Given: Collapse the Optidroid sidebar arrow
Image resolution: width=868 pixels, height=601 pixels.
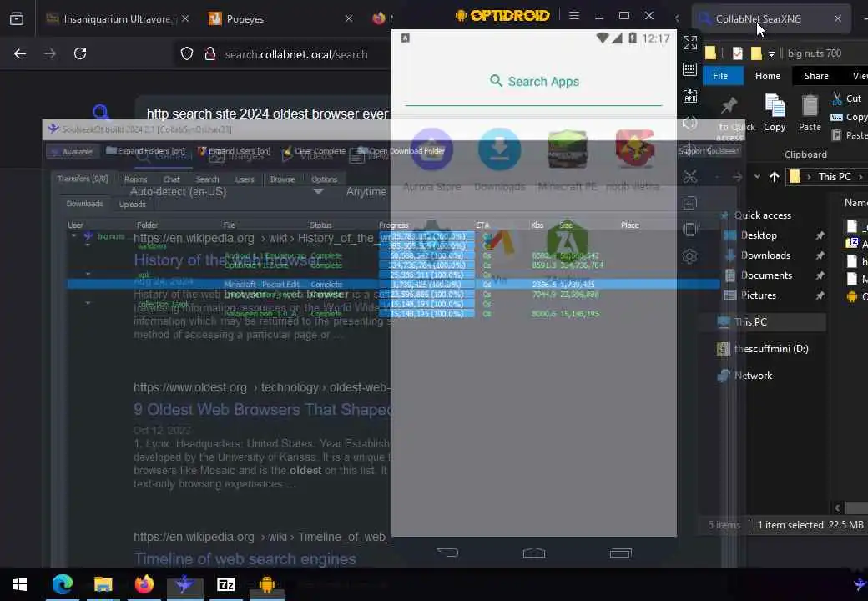Looking at the screenshot, I should point(677,18).
